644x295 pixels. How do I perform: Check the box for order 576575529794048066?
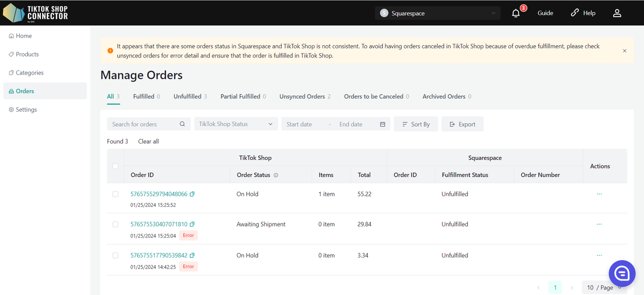[x=115, y=194]
